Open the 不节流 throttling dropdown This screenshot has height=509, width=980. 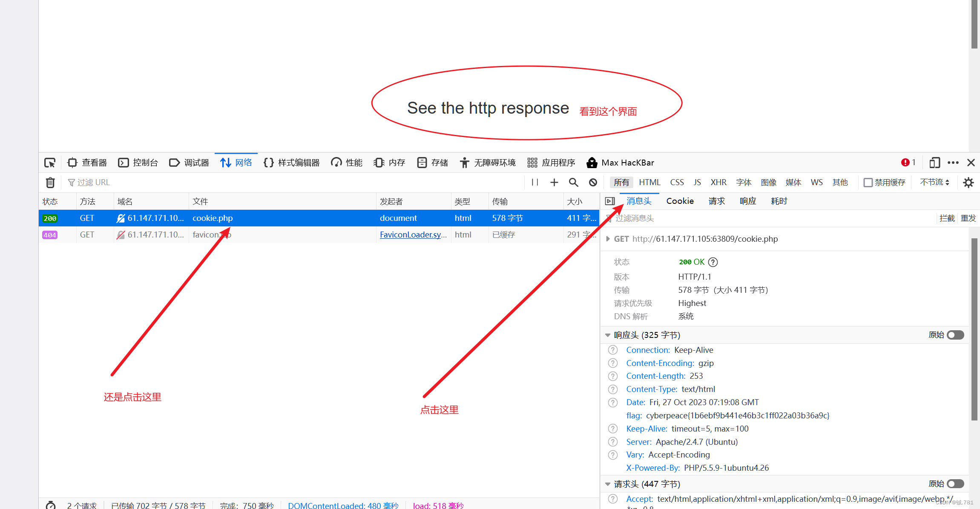(x=934, y=183)
